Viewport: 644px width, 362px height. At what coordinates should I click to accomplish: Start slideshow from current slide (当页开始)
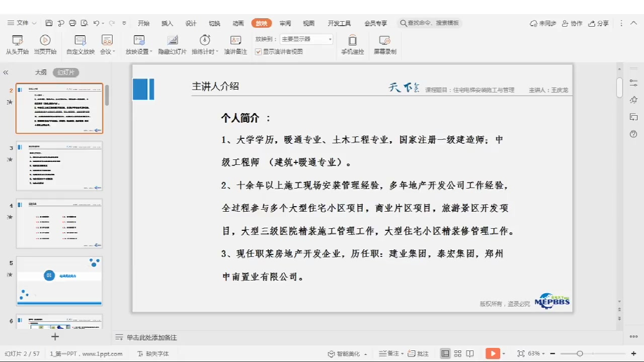pyautogui.click(x=45, y=41)
